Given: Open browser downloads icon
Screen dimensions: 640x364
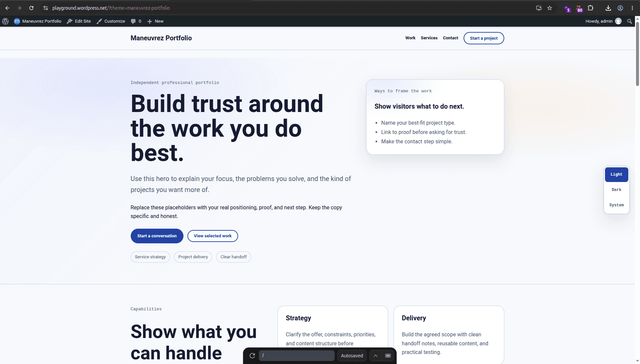Looking at the screenshot, I should coord(608,8).
